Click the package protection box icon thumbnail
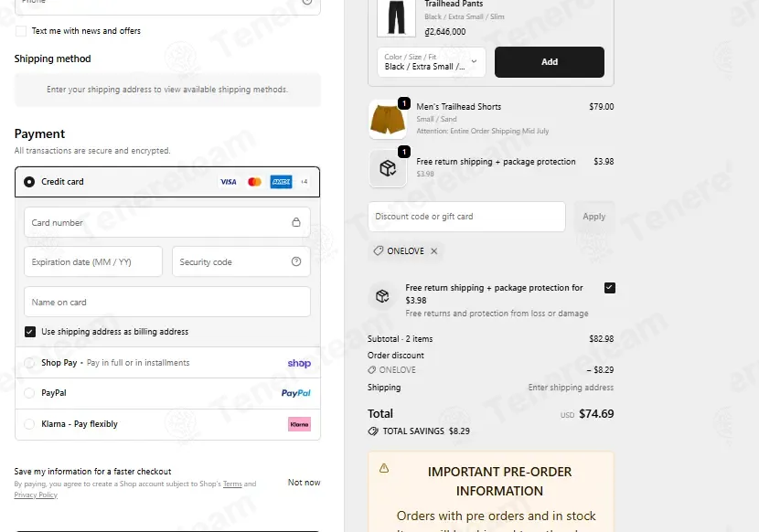The width and height of the screenshot is (759, 532). [387, 168]
